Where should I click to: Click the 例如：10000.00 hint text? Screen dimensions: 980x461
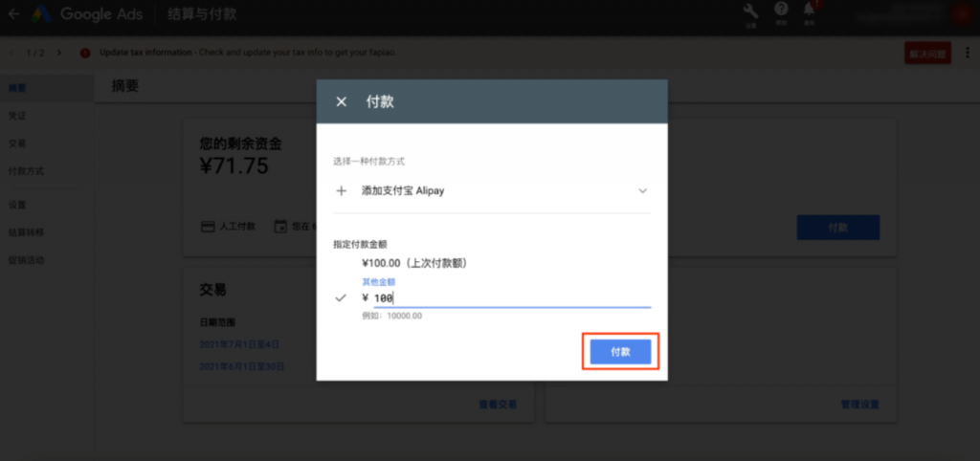[x=391, y=316]
